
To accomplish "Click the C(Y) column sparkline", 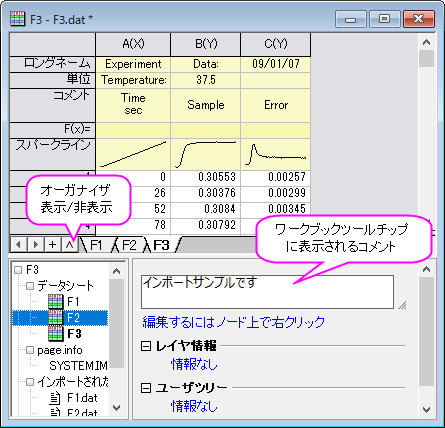I will [276, 154].
